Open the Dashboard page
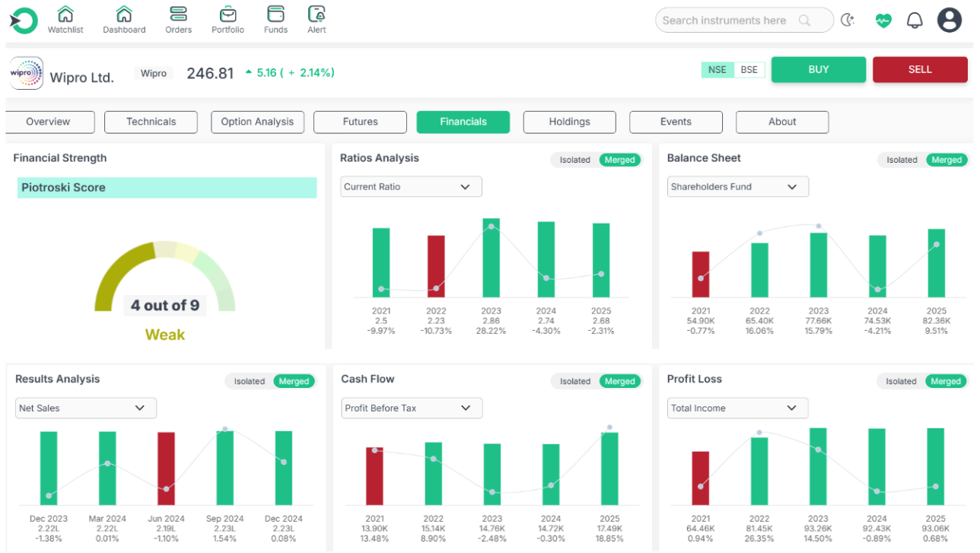Image resolution: width=980 pixels, height=553 pixels. [124, 20]
